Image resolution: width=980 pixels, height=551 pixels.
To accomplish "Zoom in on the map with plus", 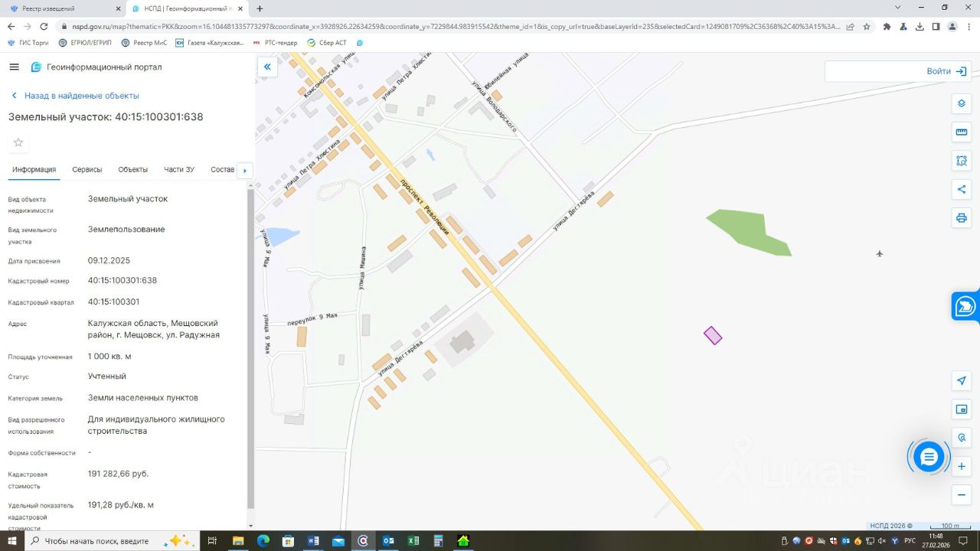I will click(962, 466).
